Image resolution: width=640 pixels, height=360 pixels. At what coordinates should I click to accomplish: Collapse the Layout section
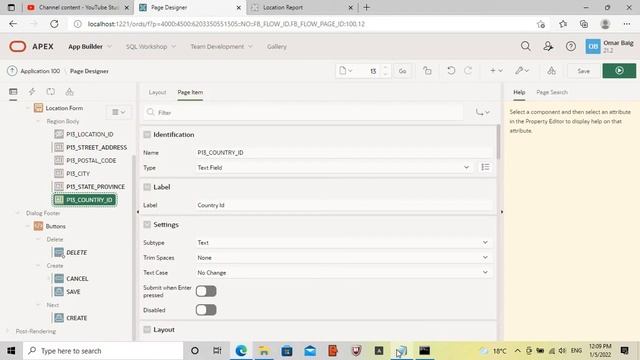(147, 329)
